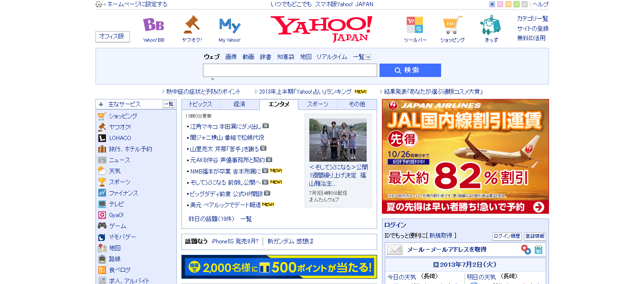The width and height of the screenshot is (644, 284).
Task: Click the 路線 train icon
Action: tap(102, 259)
